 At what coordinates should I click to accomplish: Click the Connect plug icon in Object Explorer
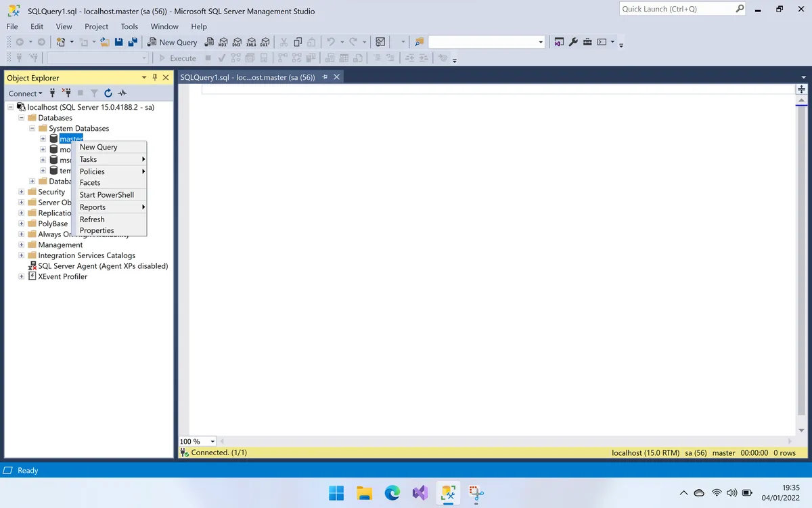coord(52,93)
